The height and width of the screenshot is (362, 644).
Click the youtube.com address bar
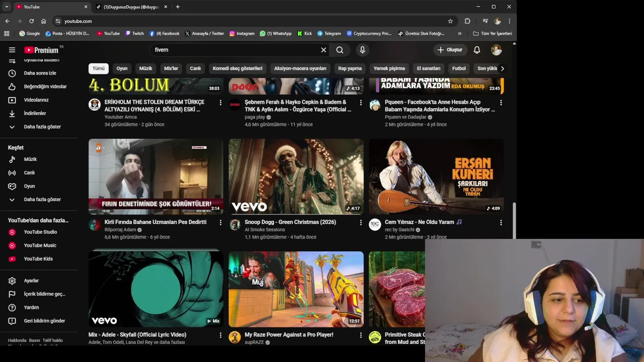point(252,21)
